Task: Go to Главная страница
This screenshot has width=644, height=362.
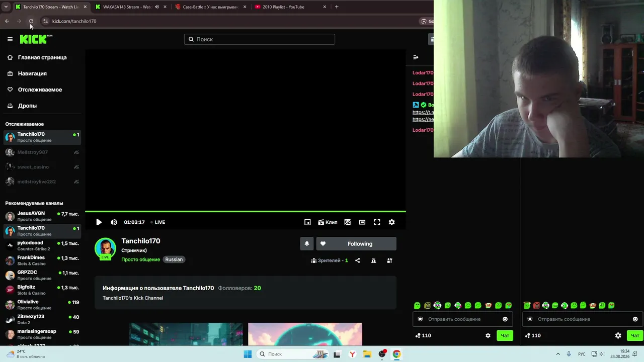Action: pos(42,57)
